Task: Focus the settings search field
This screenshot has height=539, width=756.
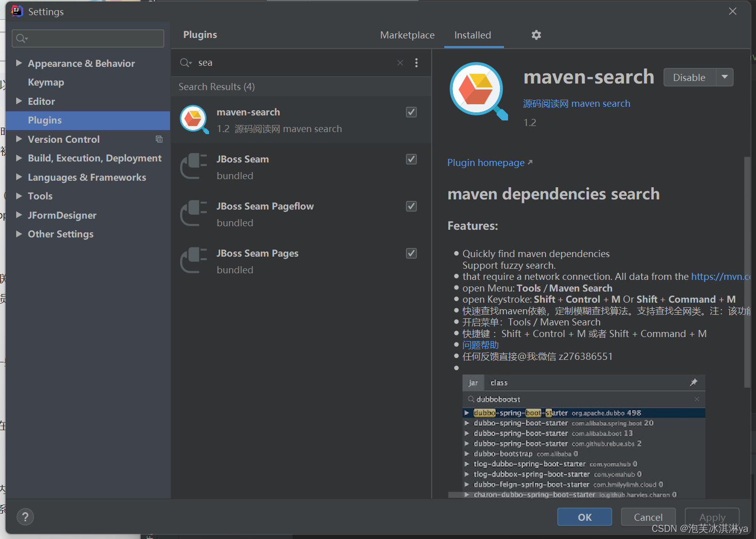Action: coord(88,38)
